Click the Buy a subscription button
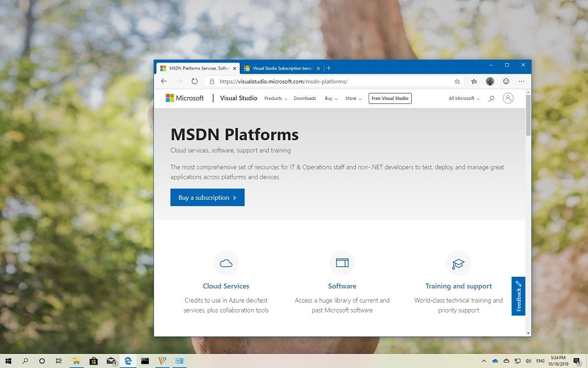Viewport: 588px width, 368px height. (x=207, y=197)
